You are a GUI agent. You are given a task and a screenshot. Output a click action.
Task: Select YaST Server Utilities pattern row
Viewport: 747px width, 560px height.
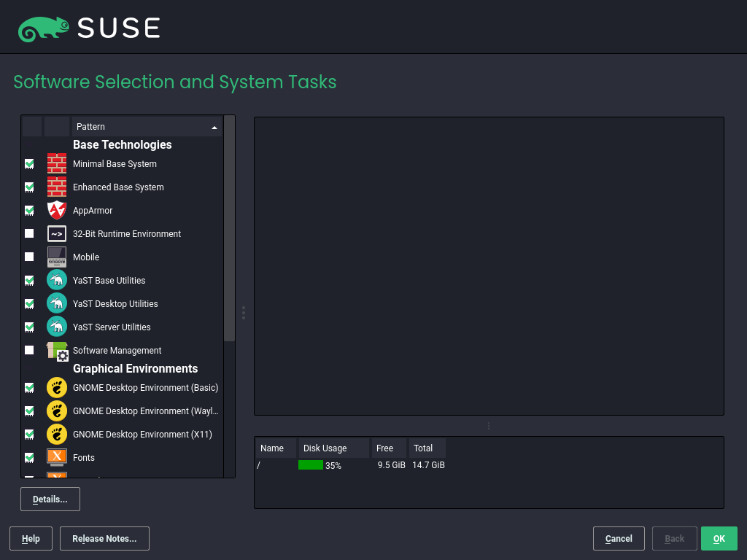112,327
